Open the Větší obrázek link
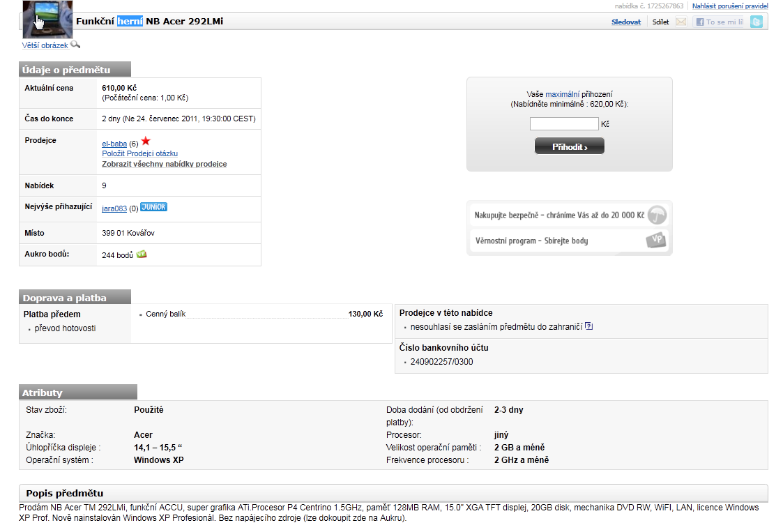This screenshot has height=532, width=783. (45, 45)
